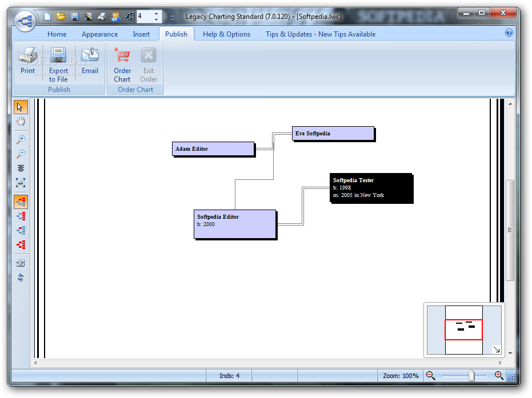Click the fit chart to window icon
This screenshot has height=398, width=532.
tap(21, 183)
